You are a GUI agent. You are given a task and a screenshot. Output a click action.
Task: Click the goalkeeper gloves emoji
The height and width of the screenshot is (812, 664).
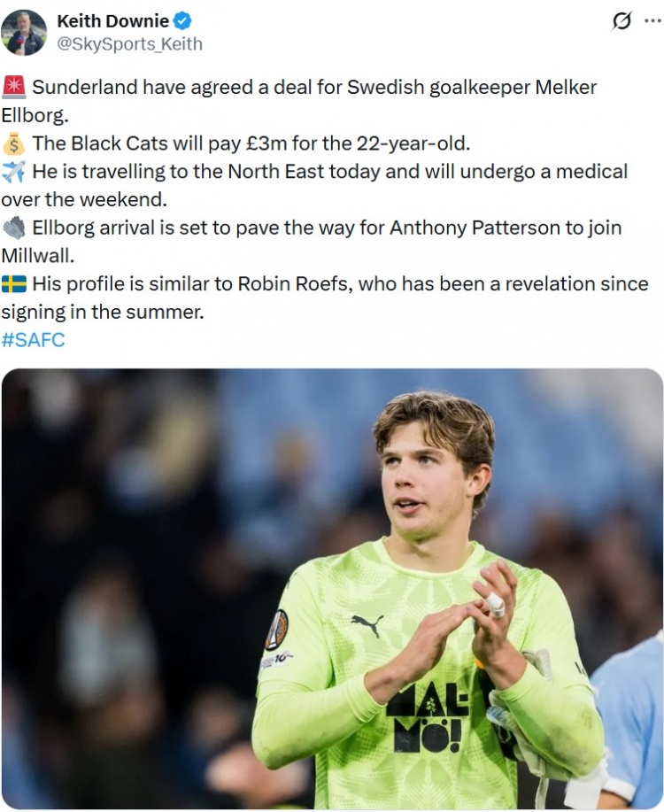tap(14, 228)
